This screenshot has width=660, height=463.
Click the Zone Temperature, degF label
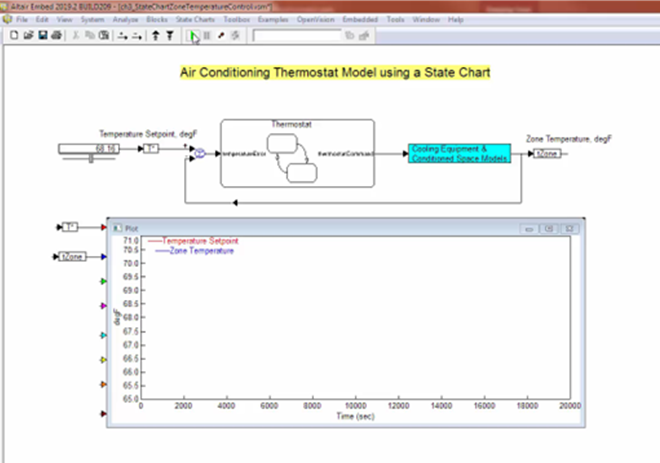pos(569,139)
